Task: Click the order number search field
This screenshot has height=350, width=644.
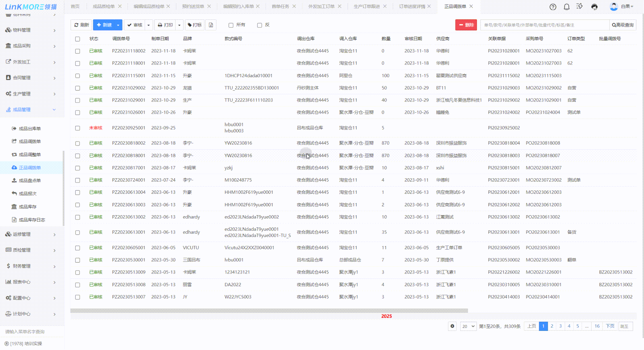Action: tap(544, 25)
